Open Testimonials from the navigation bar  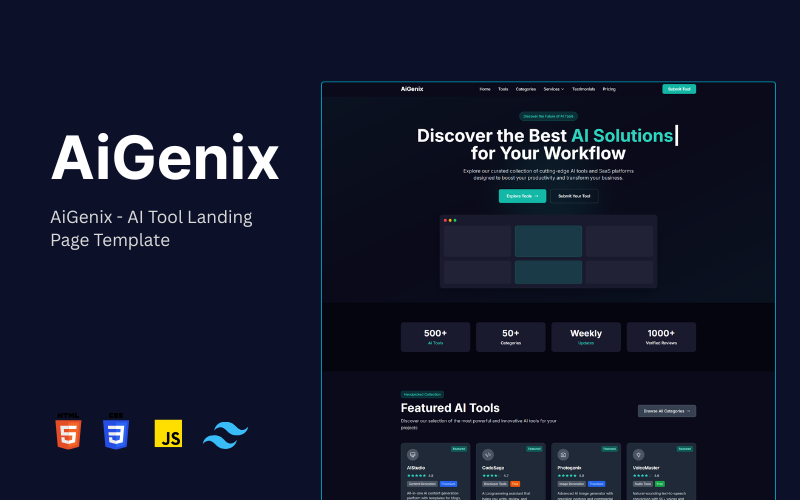pos(583,89)
